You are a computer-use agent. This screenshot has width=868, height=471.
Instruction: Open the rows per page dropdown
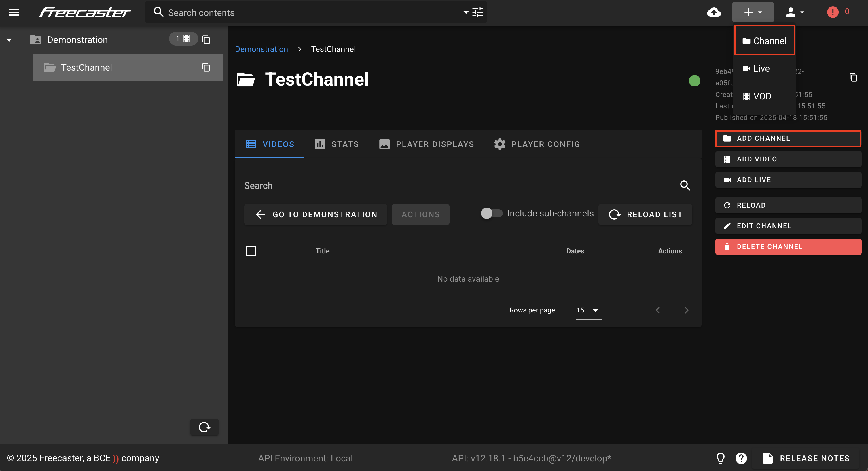(x=589, y=310)
